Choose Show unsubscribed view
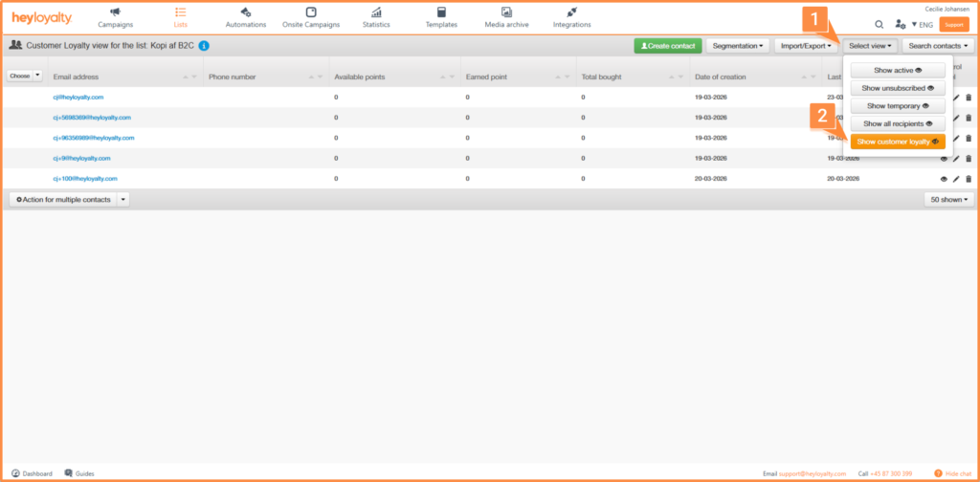980x482 pixels. tap(898, 88)
